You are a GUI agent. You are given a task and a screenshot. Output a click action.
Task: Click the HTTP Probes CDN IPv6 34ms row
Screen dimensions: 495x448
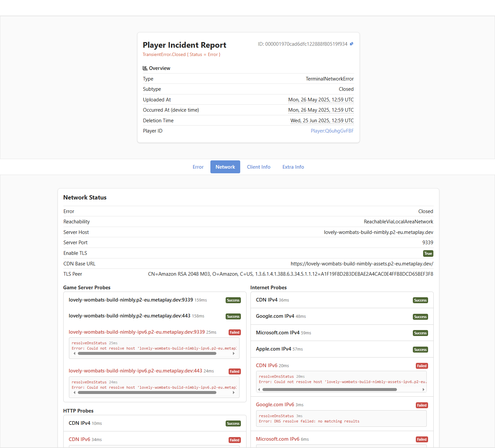click(x=155, y=439)
